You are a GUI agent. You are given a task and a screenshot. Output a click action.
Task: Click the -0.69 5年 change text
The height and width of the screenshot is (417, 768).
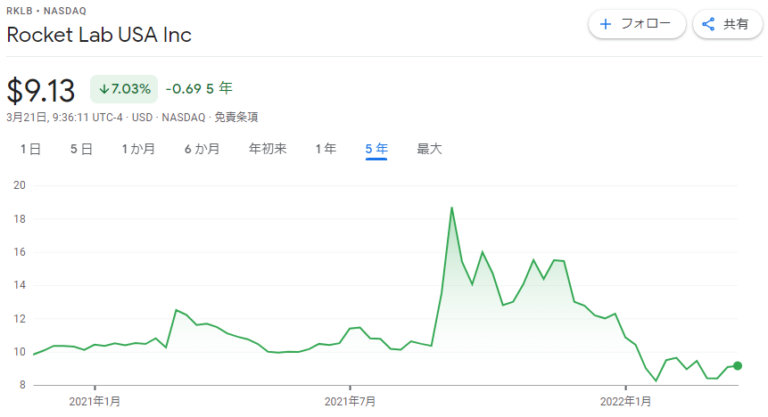[x=199, y=89]
